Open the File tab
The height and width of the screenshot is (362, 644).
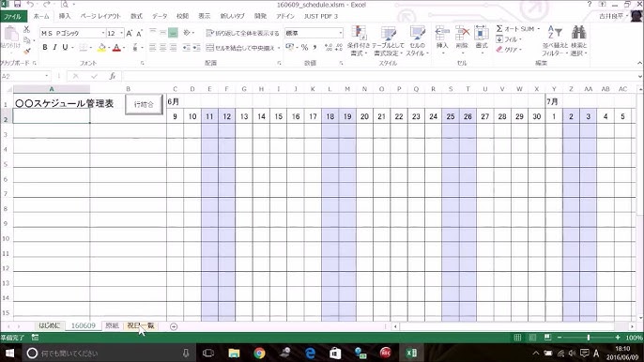(x=13, y=17)
